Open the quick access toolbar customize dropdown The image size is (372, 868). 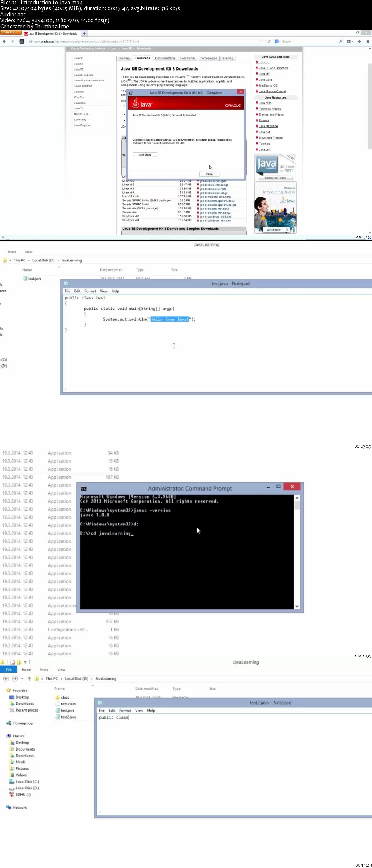click(25, 662)
